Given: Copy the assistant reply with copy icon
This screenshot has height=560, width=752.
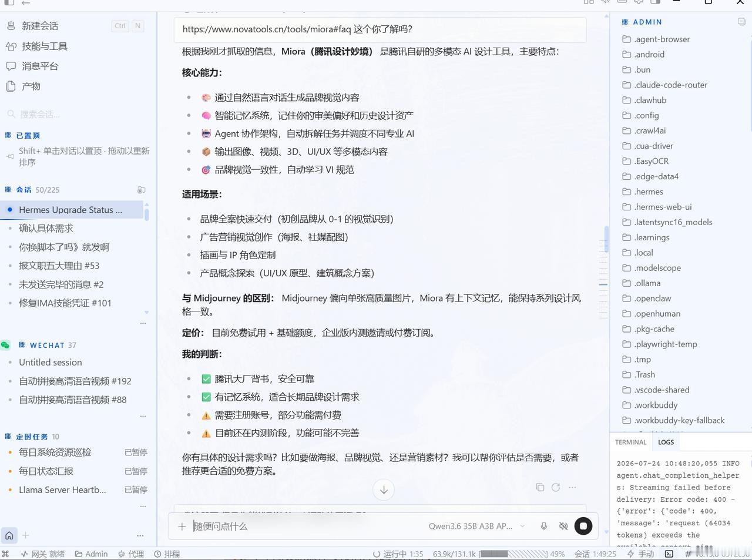Looking at the screenshot, I should pyautogui.click(x=540, y=487).
